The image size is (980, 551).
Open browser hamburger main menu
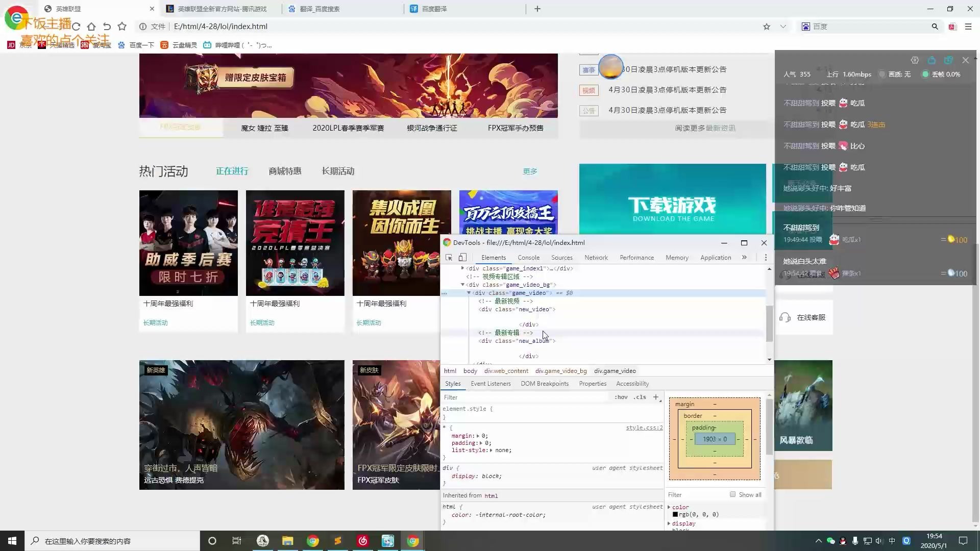pyautogui.click(x=968, y=27)
